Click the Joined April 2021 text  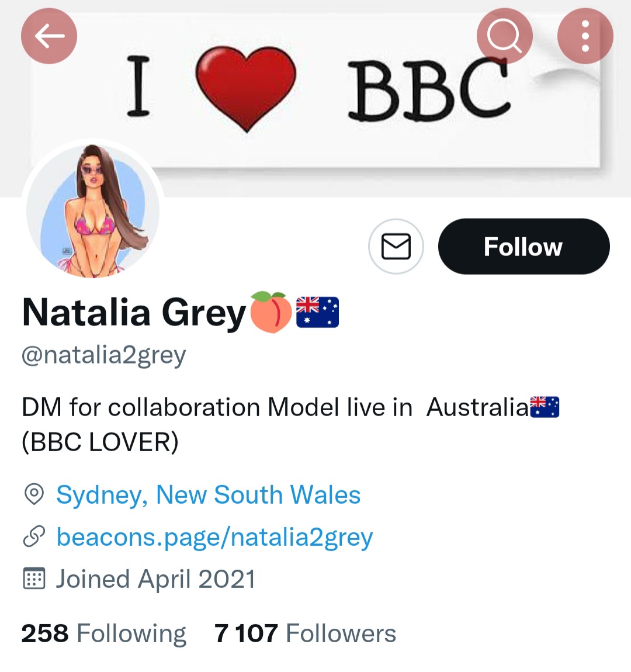tap(155, 579)
